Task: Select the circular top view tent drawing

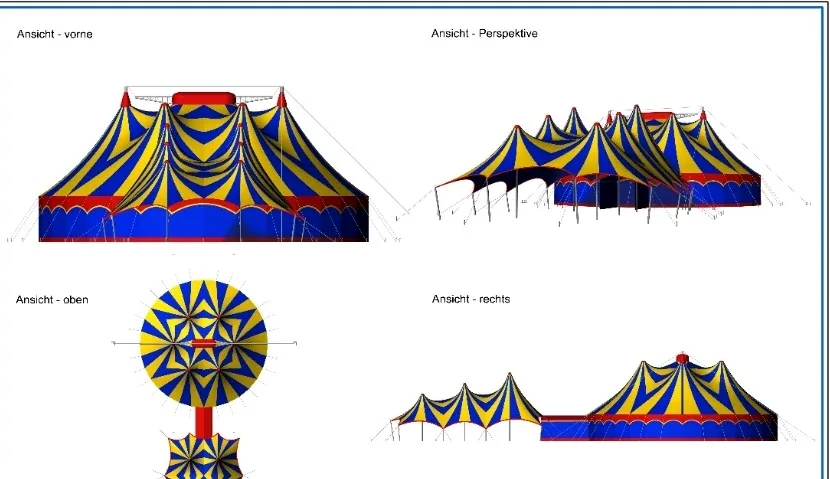Action: click(204, 343)
